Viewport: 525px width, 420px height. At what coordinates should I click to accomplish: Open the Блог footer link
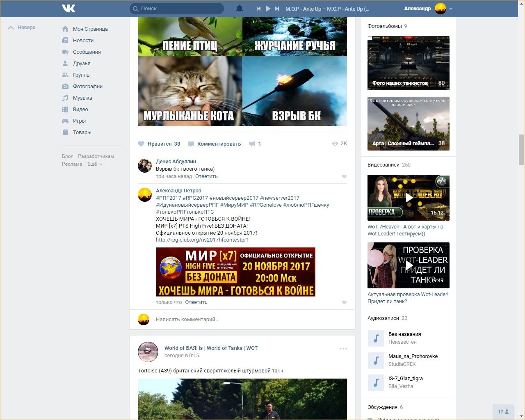coord(67,156)
